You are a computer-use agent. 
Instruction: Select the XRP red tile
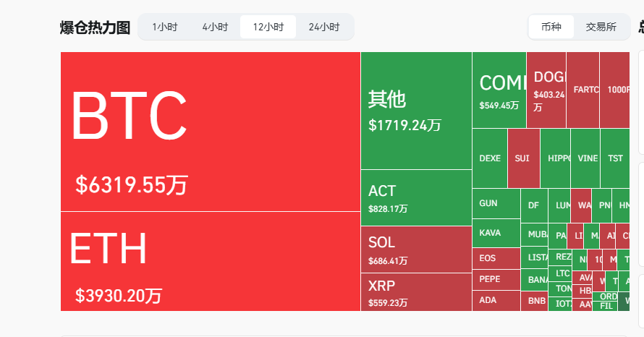416,292
